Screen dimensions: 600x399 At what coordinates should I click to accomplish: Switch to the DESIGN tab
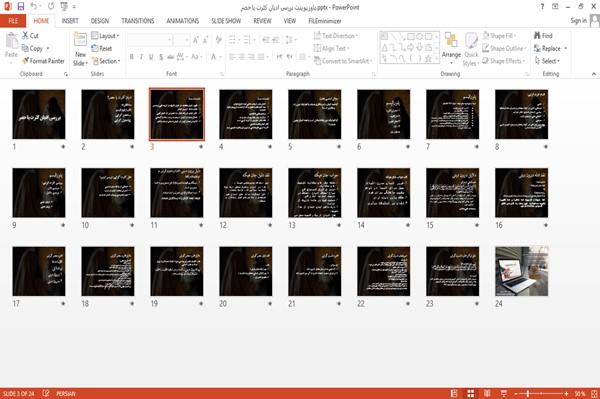(100, 21)
